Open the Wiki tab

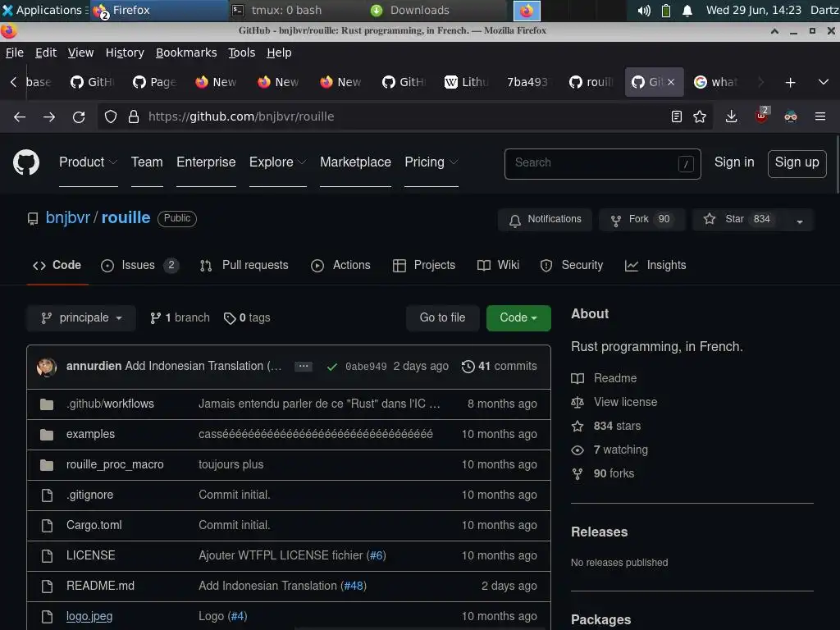[x=498, y=265]
